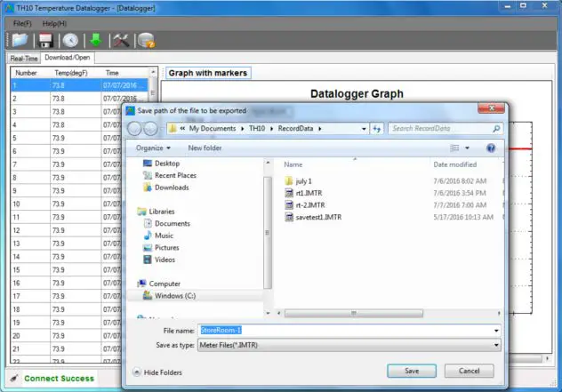The width and height of the screenshot is (562, 392).
Task: Open the hammer and wrench settings icon
Action: pos(121,40)
